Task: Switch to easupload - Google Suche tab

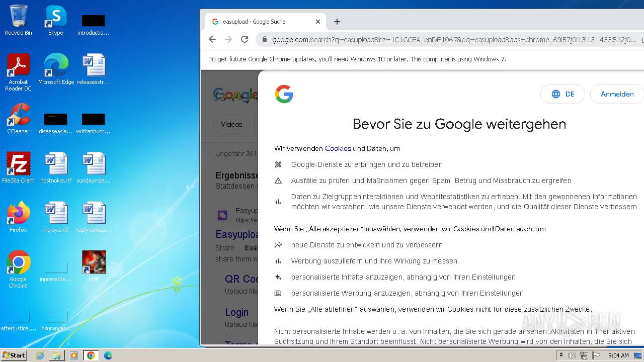Action: [265, 22]
